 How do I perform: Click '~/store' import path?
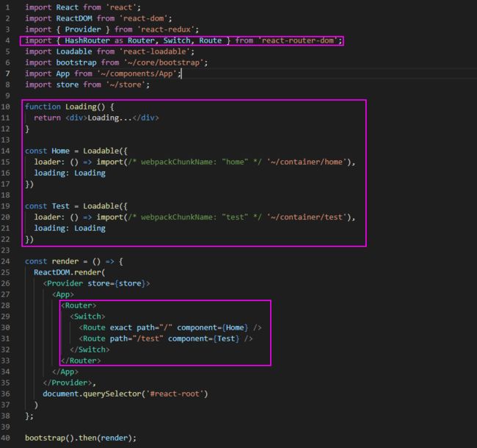coord(126,84)
